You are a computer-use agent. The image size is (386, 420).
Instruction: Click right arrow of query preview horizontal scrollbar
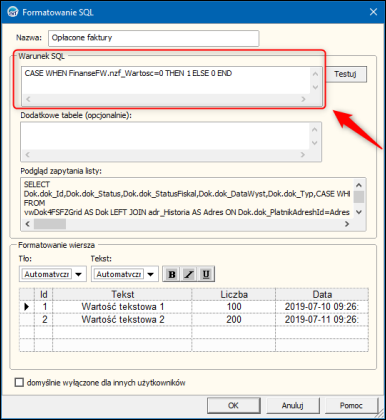click(347, 224)
